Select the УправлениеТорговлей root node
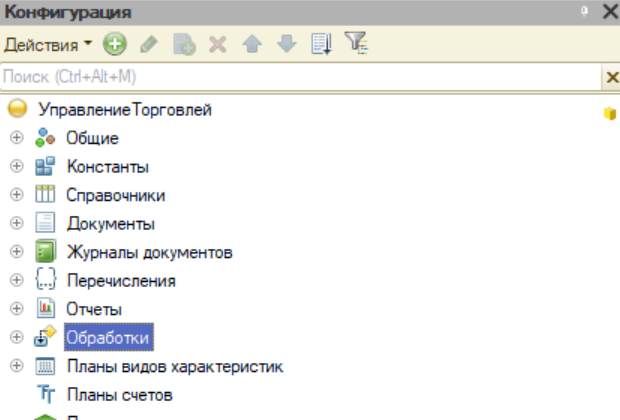620x420 pixels. pyautogui.click(x=125, y=110)
